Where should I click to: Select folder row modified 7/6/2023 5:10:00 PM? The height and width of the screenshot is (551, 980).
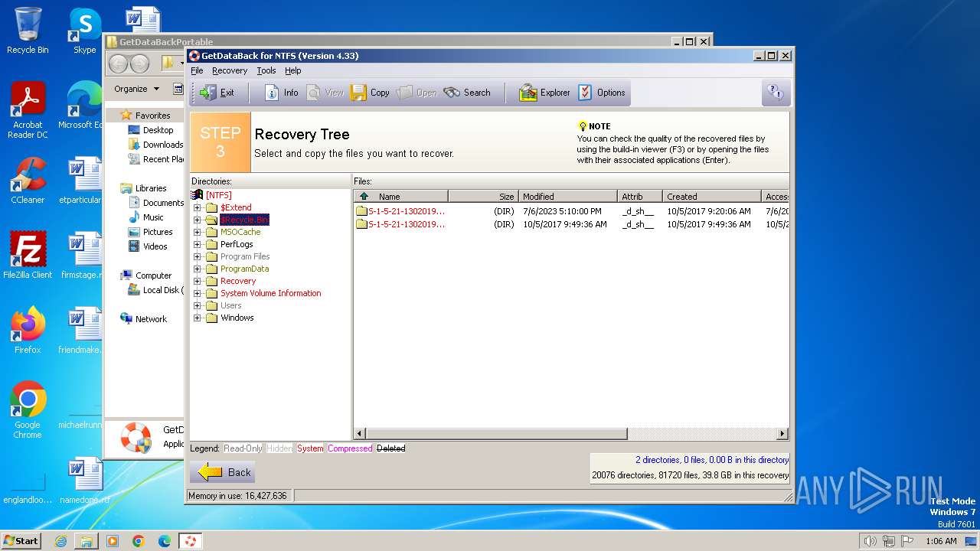pos(571,211)
